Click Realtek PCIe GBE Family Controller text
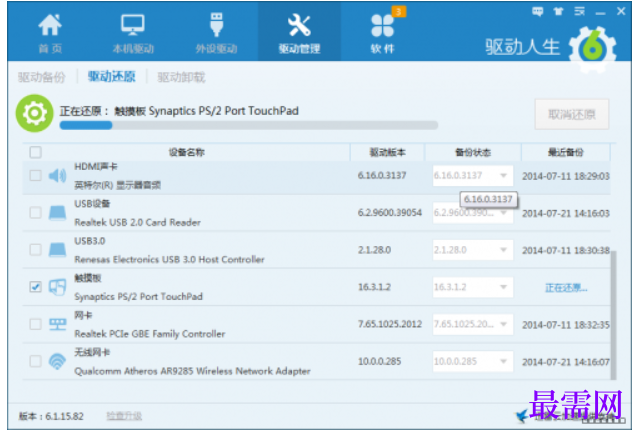This screenshot has width=641, height=436. coord(150,334)
